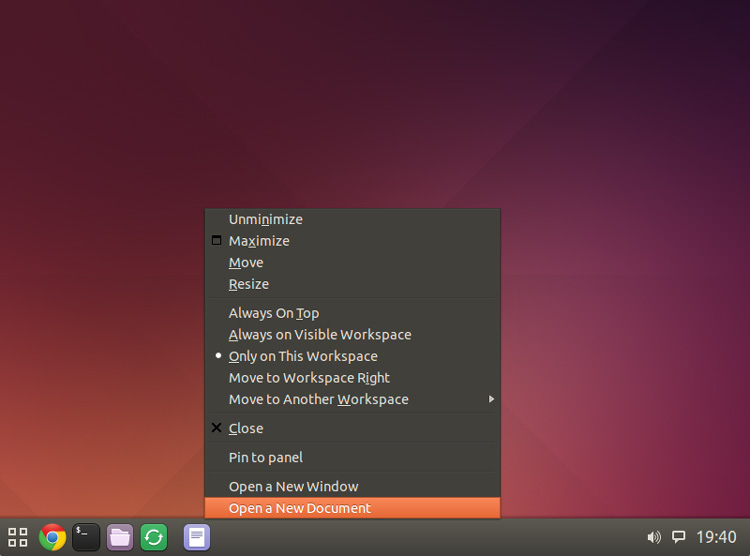Open the notifications chat bubble icon
Image resolution: width=750 pixels, height=556 pixels.
(678, 537)
